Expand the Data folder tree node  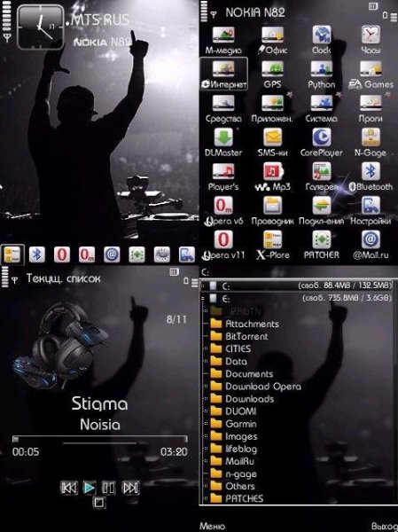point(206,362)
